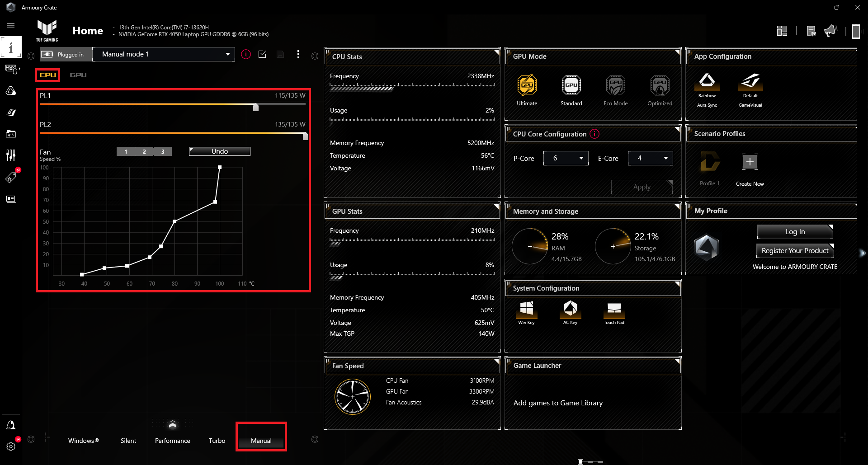Click the fan curve point at 70 degrees
The image size is (868, 465).
(150, 257)
